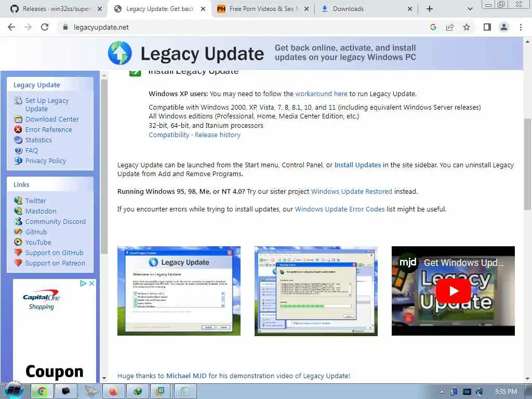Click the site padlock icon
Screen dimensions: 532x399
[x=65, y=27]
